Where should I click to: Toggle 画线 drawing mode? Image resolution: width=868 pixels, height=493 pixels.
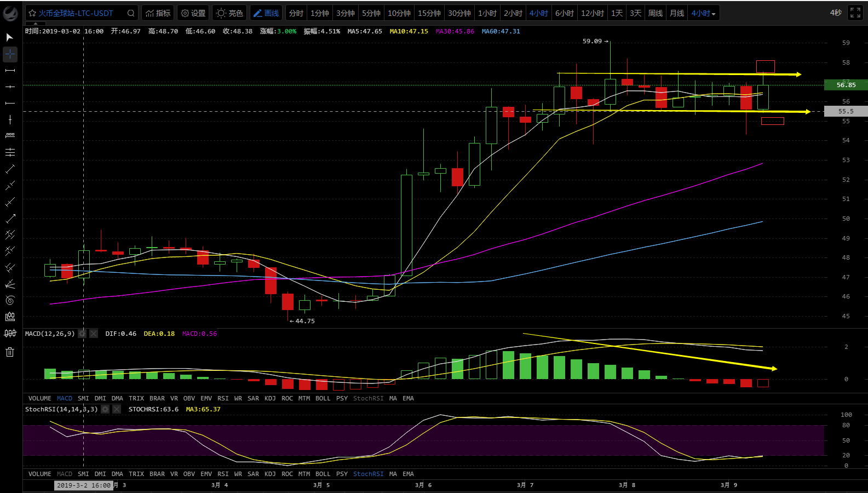[x=266, y=13]
